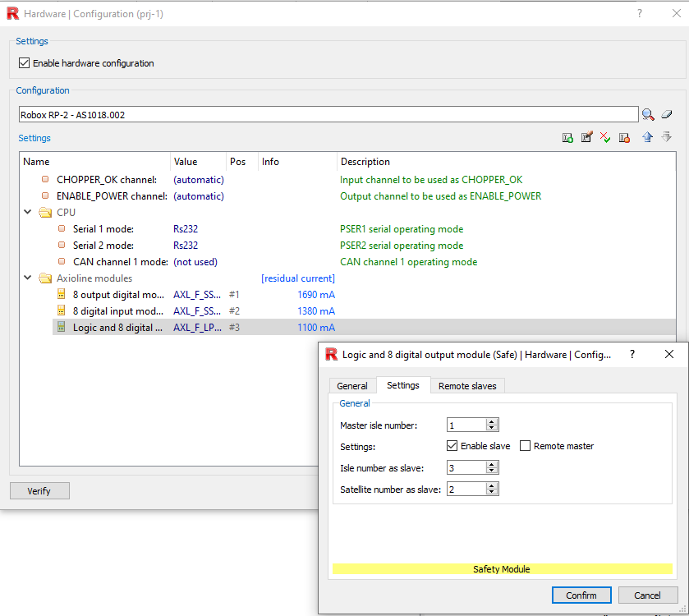The image size is (689, 616).
Task: Collapse the Axioline modules tree node
Action: 28,278
